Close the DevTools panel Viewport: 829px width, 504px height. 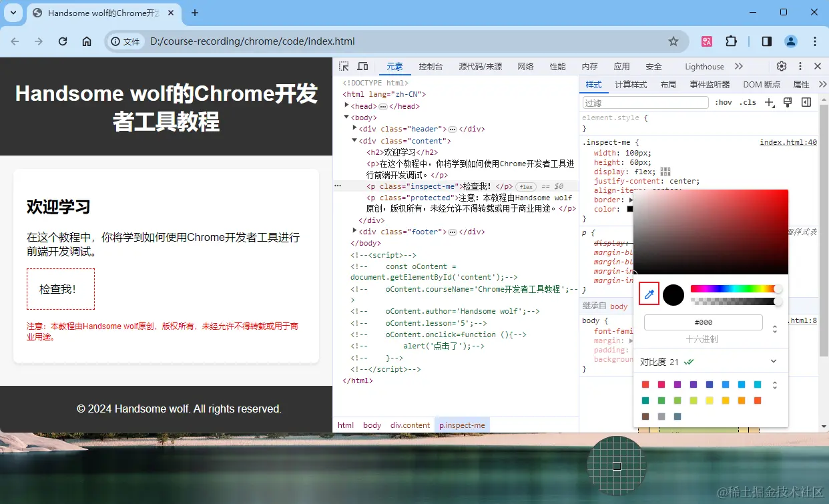pyautogui.click(x=818, y=66)
